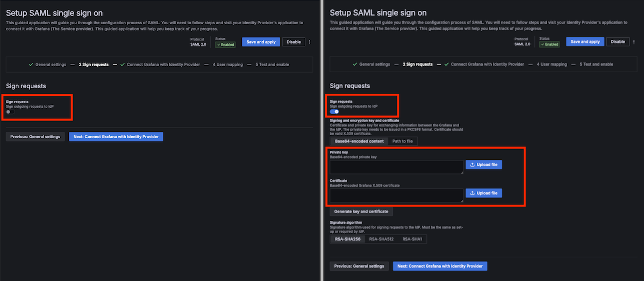Disable the Sign requests toggle that is on
The width and height of the screenshot is (644, 281).
click(334, 111)
